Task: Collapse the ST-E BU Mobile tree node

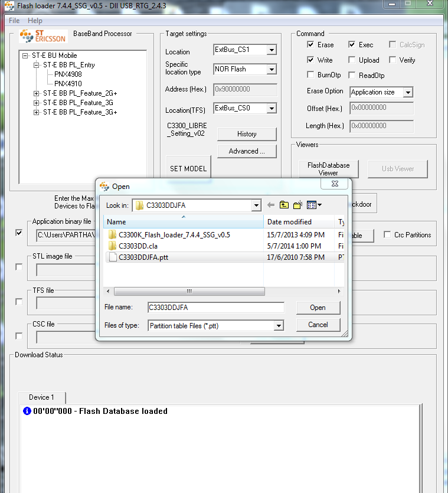Action: [25, 55]
